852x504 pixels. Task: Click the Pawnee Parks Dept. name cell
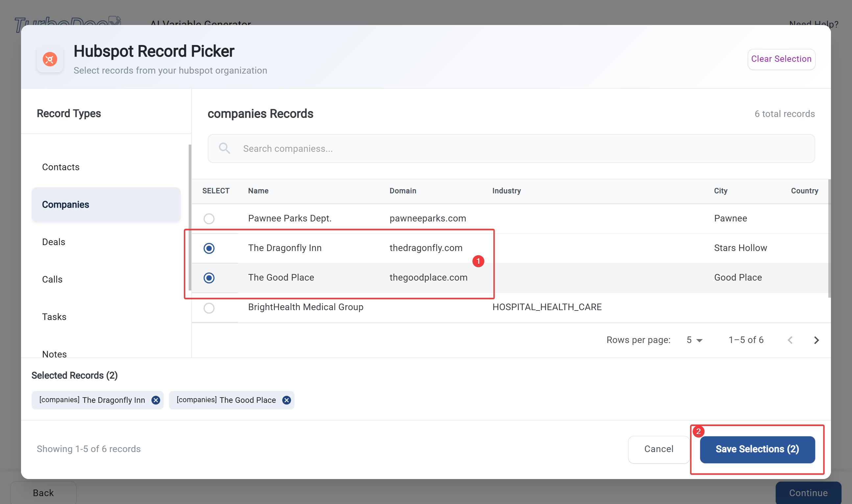click(x=290, y=218)
